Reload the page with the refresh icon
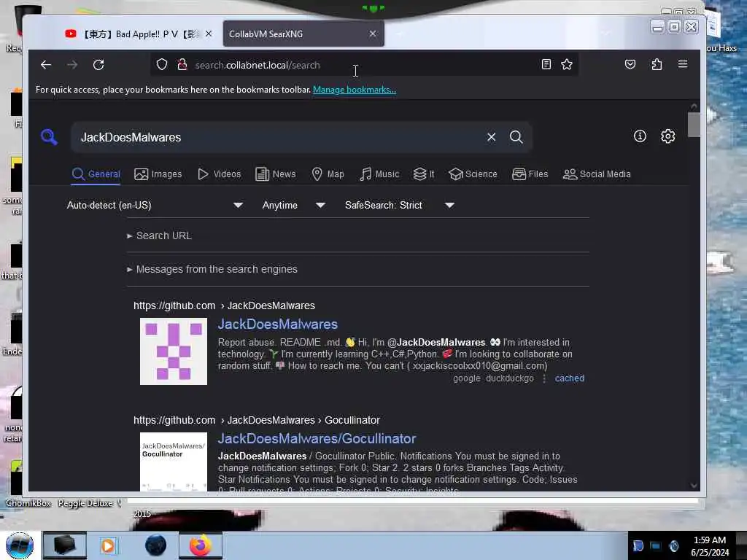The image size is (747, 560). [x=98, y=65]
